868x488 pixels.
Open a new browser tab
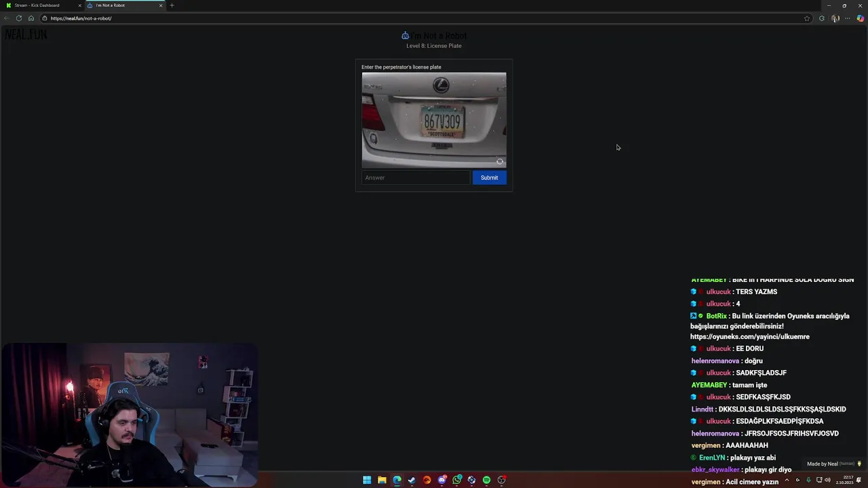[x=172, y=5]
